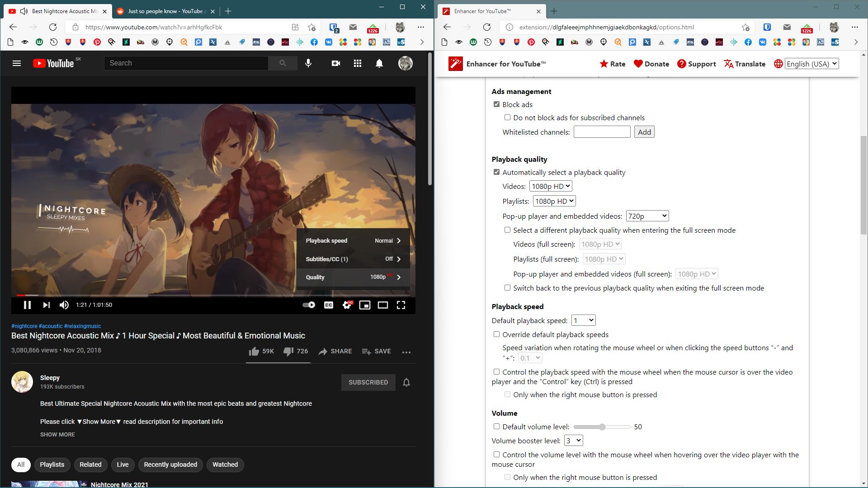The image size is (868, 488).
Task: Click voice search microphone icon
Action: point(308,63)
